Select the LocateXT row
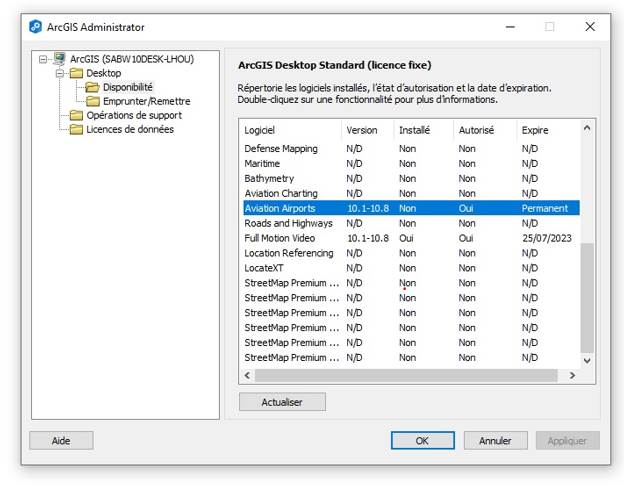This screenshot has height=485, width=624. point(411,268)
